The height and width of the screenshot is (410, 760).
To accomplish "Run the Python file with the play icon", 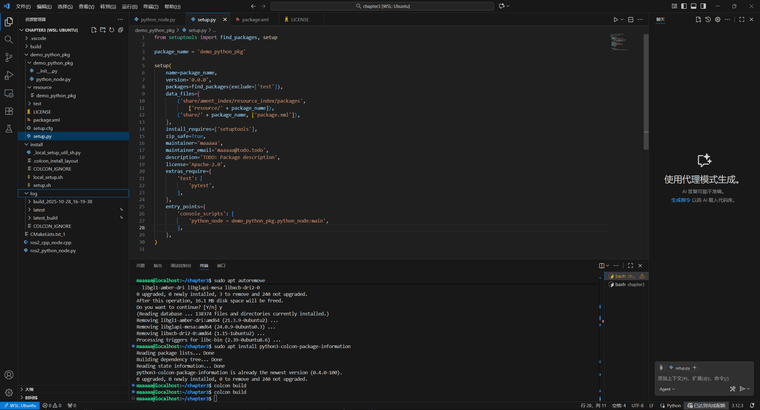I will click(615, 19).
